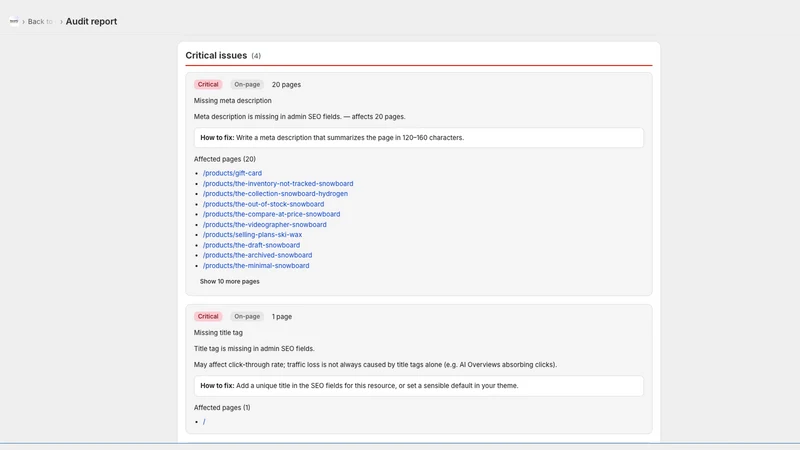Click the 'Missing title tag' issue title
The image size is (800, 450).
click(x=218, y=333)
